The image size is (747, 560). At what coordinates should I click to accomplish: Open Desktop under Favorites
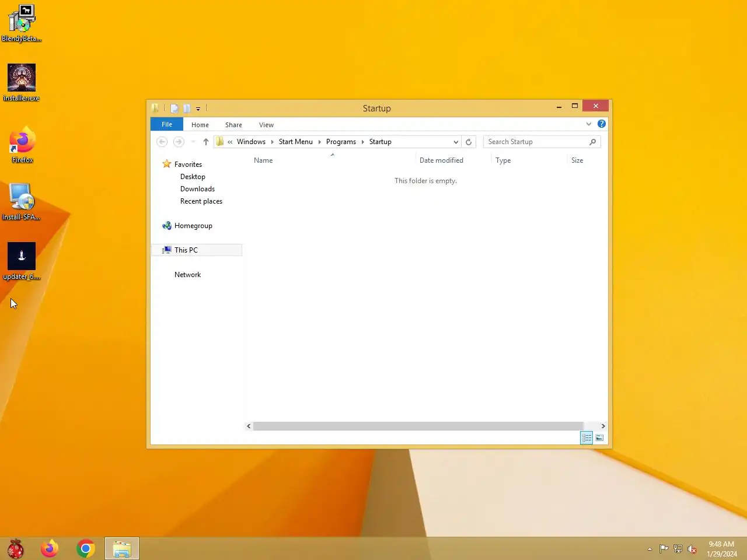[x=193, y=177]
